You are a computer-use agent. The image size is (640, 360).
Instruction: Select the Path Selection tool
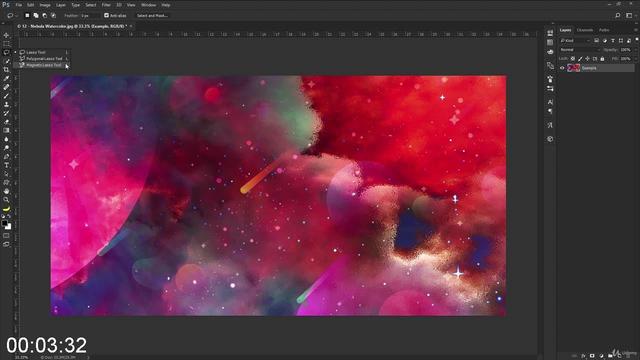(6, 174)
